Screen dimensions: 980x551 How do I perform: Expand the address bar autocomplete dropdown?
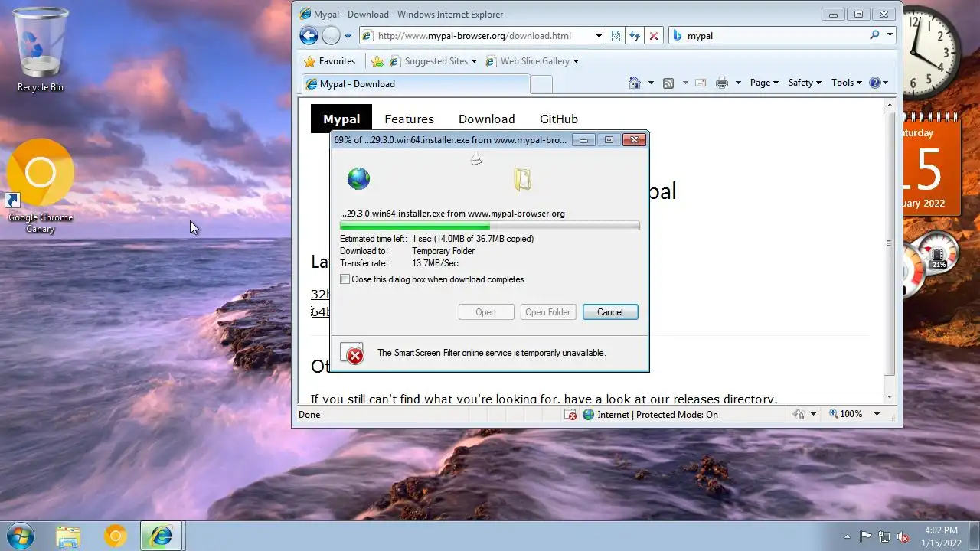pyautogui.click(x=599, y=36)
